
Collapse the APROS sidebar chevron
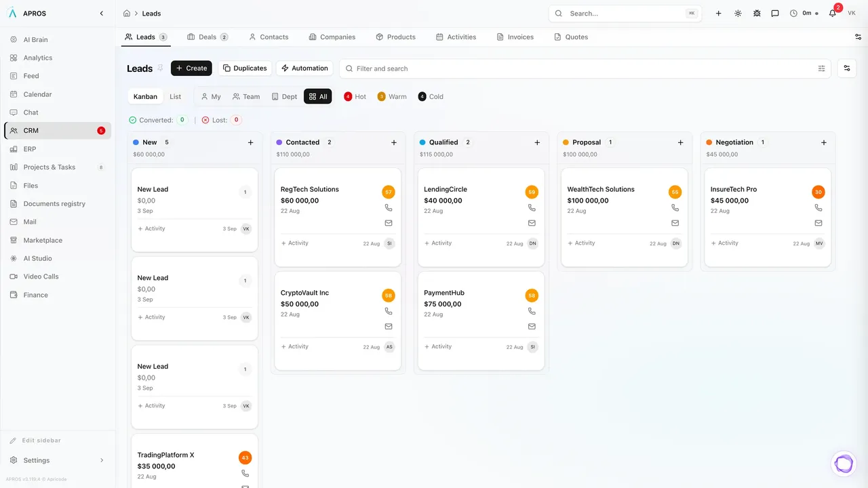[102, 14]
